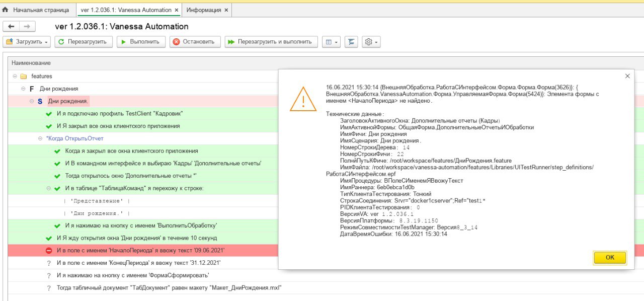The height and width of the screenshot is (301, 644).
Task: Select the ver 1.2.036.1: Vanessa Automation tab
Action: click(x=130, y=10)
